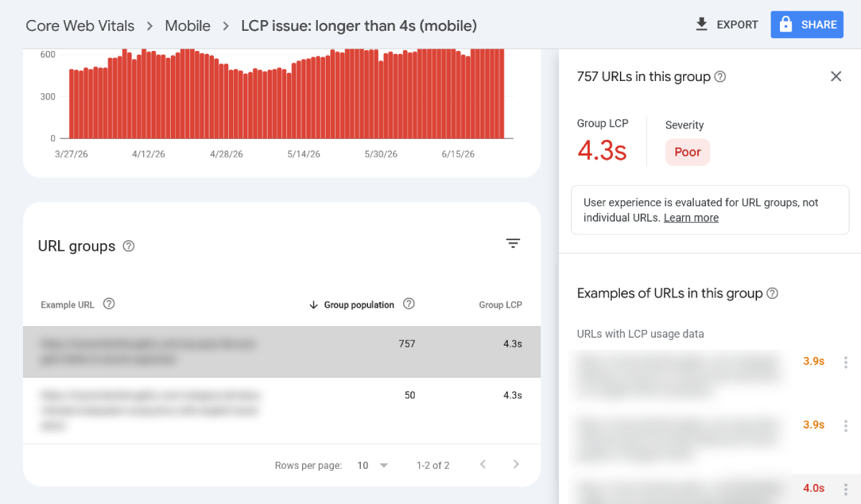
Task: Click help icon next to Example URL column
Action: point(109,304)
